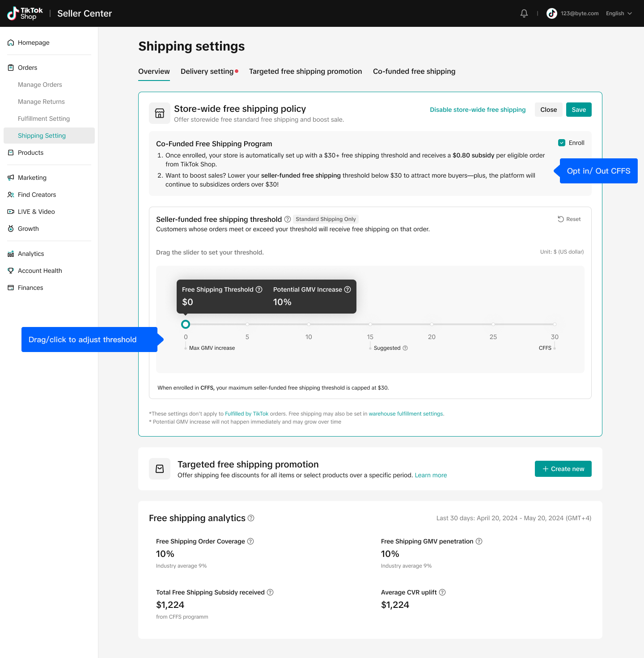The height and width of the screenshot is (658, 644).
Task: Open the English language dropdown
Action: [619, 13]
